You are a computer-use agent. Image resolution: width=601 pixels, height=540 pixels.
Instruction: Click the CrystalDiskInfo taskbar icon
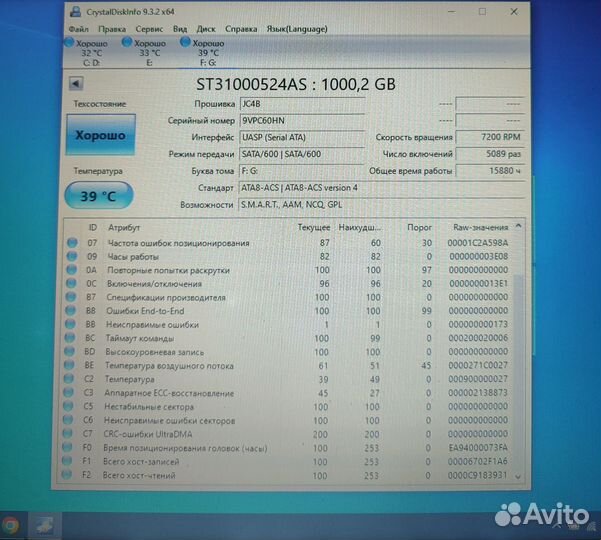pos(45,526)
